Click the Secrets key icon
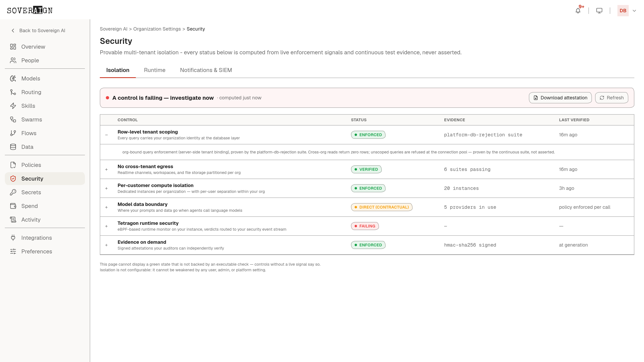 click(13, 192)
